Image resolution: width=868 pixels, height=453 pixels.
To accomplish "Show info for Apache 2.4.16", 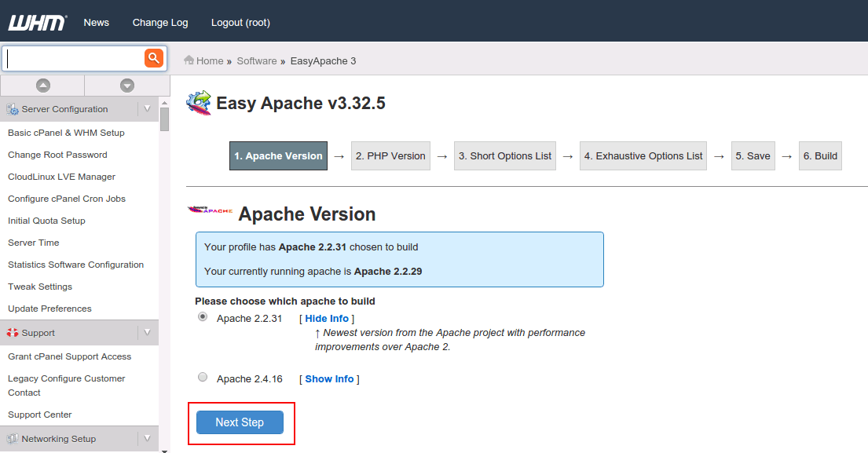I will [329, 378].
